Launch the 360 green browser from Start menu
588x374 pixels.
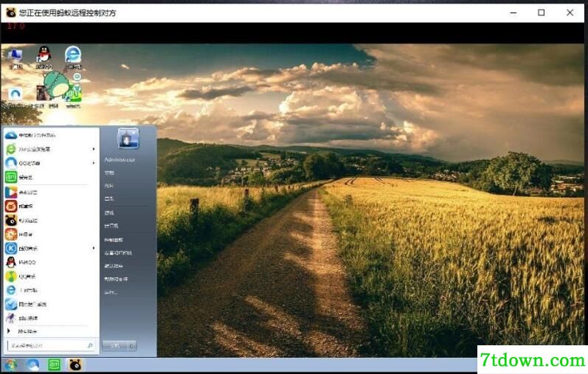(51, 149)
